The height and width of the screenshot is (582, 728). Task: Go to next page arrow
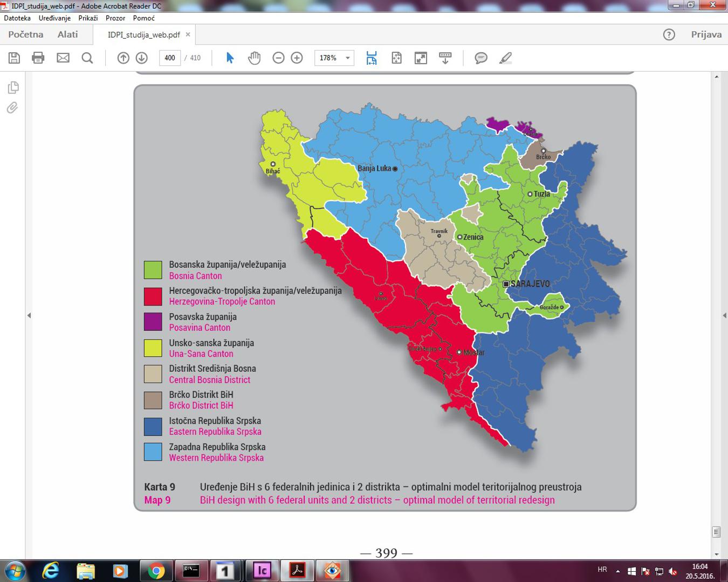click(x=141, y=58)
